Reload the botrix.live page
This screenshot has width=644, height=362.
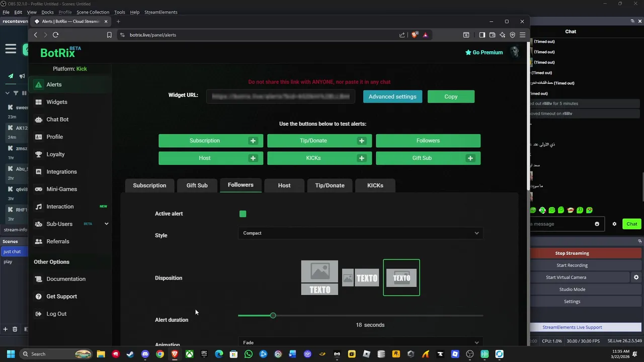coord(55,35)
